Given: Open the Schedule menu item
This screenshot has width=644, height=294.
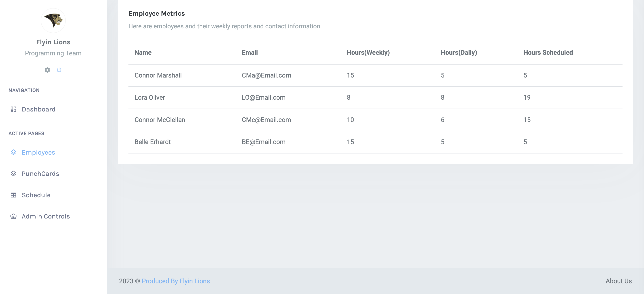Looking at the screenshot, I should pos(36,195).
